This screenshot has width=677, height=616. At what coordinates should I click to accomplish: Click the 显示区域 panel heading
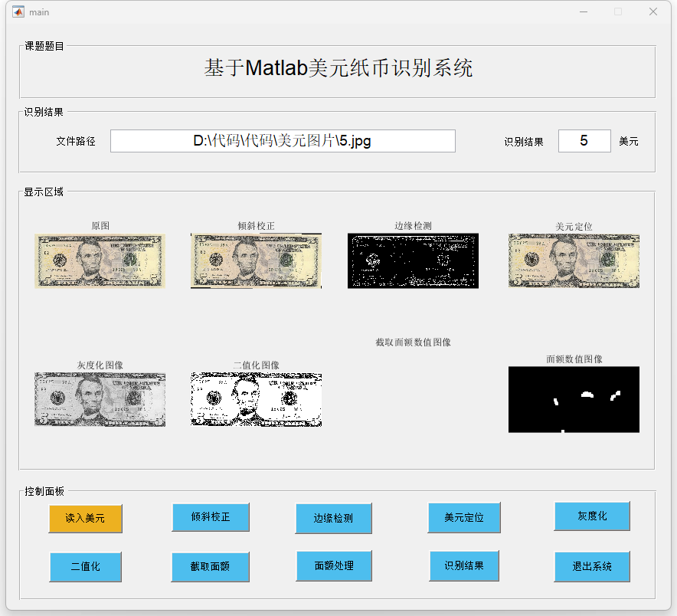(x=44, y=192)
